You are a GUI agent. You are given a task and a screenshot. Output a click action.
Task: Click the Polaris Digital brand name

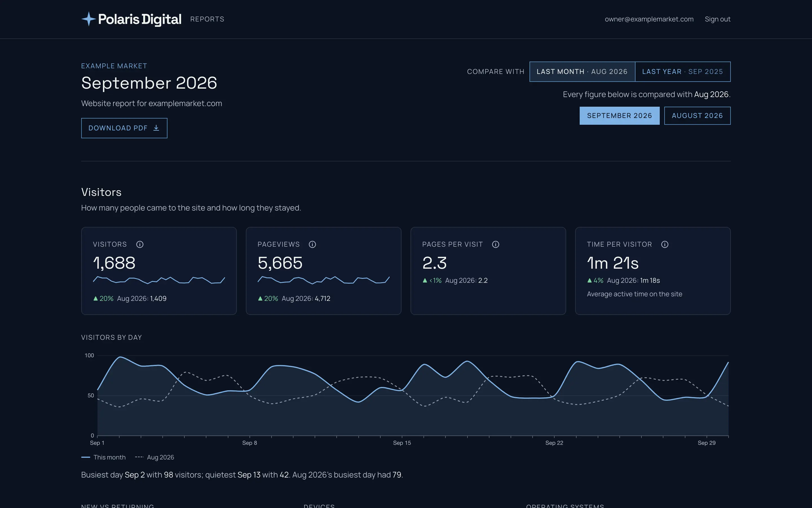(140, 19)
